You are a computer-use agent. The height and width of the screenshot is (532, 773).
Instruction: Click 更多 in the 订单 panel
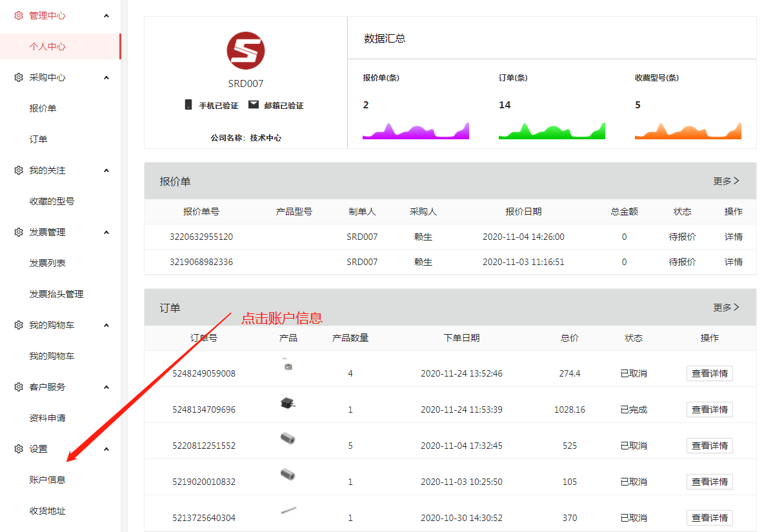(x=726, y=308)
